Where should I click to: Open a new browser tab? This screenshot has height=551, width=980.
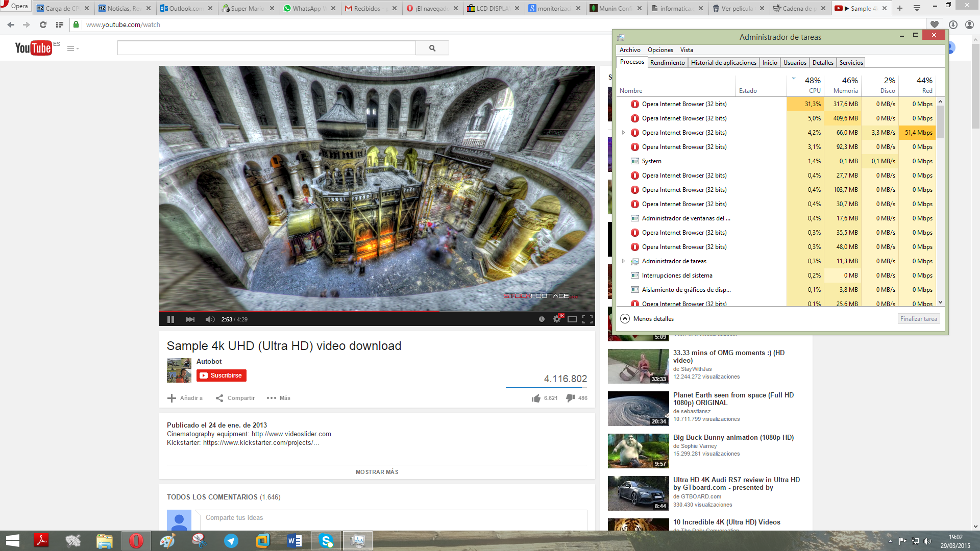coord(900,8)
